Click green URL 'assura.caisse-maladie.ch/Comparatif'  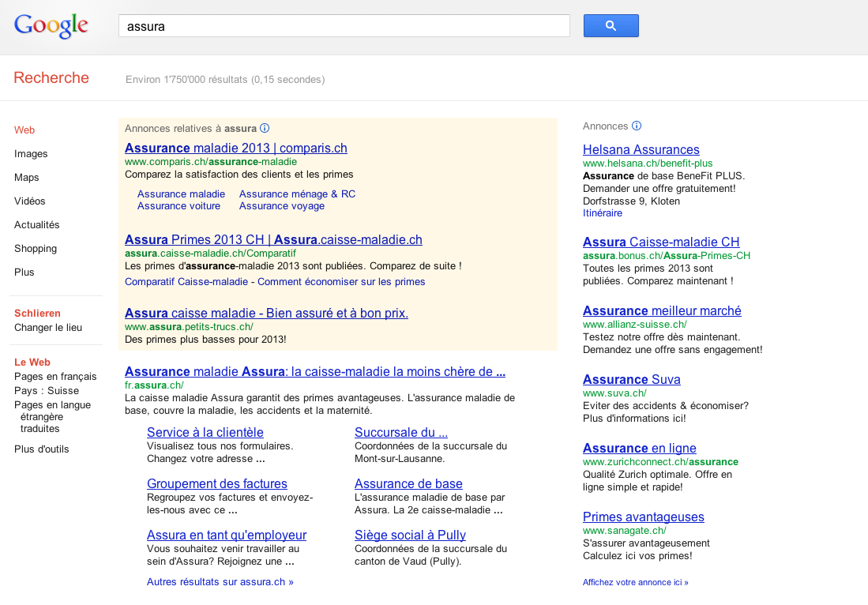[210, 253]
